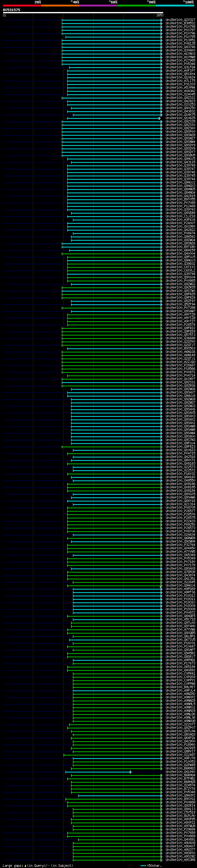197x868 pixels.
Task: Click label UniRef100_Q43832
Action: (180, 111)
